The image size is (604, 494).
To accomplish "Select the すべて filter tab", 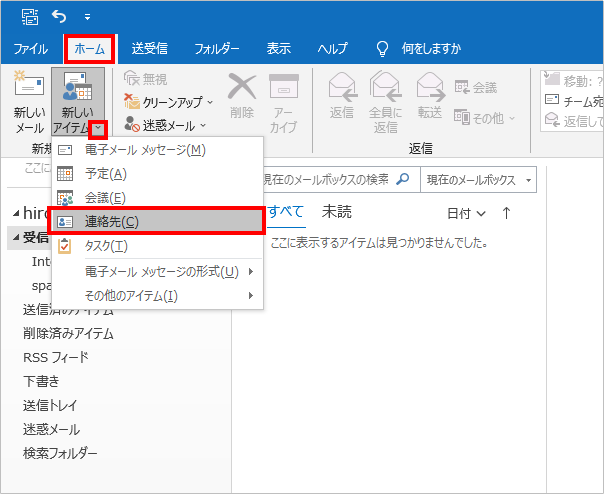I will point(286,212).
